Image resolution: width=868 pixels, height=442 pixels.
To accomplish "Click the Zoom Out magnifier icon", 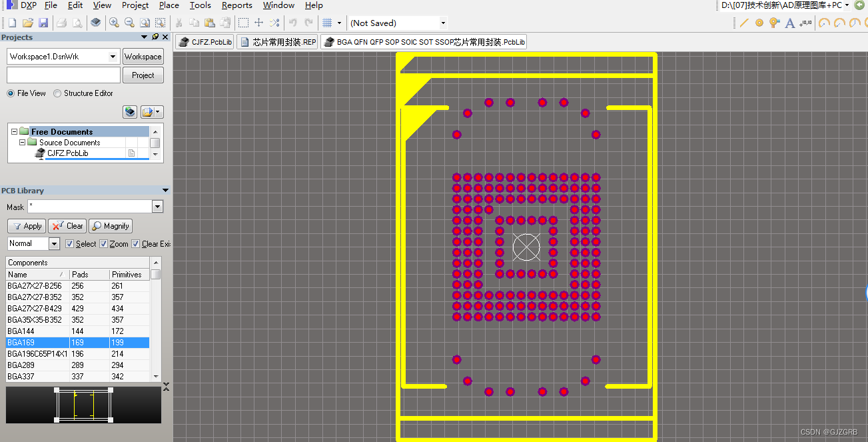I will pyautogui.click(x=129, y=23).
